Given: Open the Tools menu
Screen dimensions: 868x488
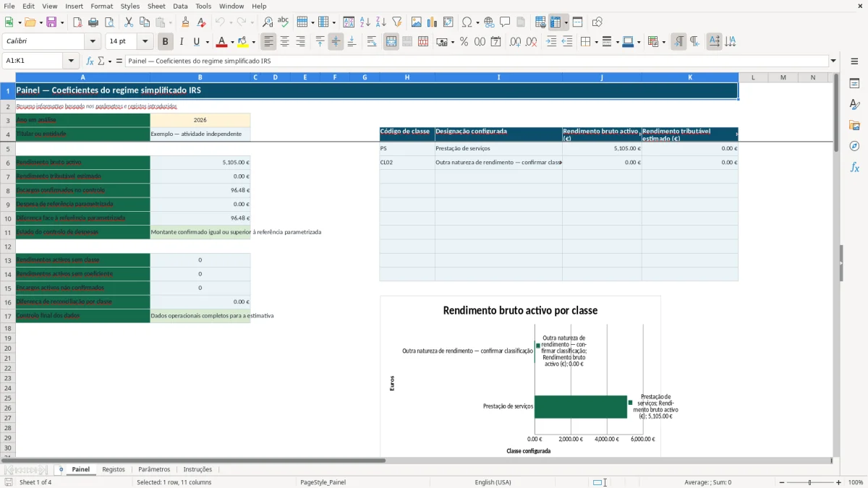Looking at the screenshot, I should click(203, 6).
